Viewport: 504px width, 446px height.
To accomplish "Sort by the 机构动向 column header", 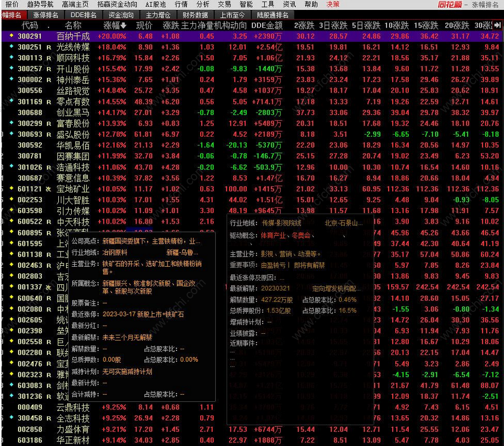I will tap(230, 25).
